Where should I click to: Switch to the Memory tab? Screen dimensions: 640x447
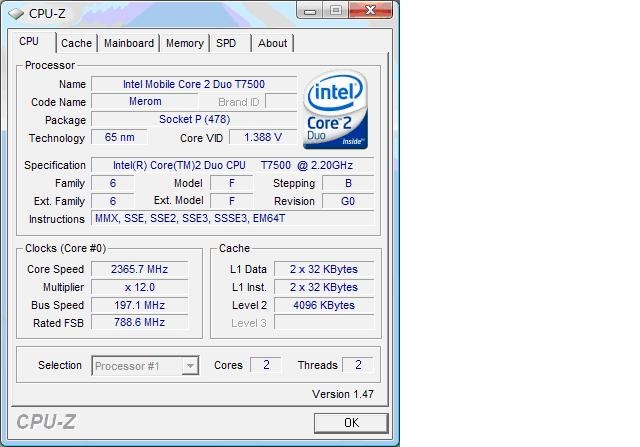(x=184, y=43)
